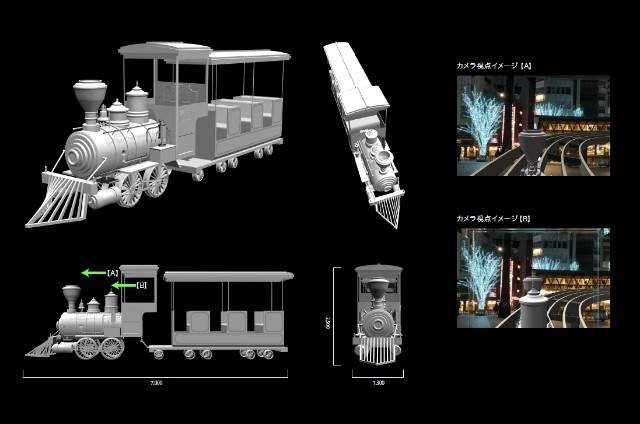The height and width of the screenshot is (424, 640).
Task: Click the '1,300' width dimension value
Action: [x=378, y=383]
